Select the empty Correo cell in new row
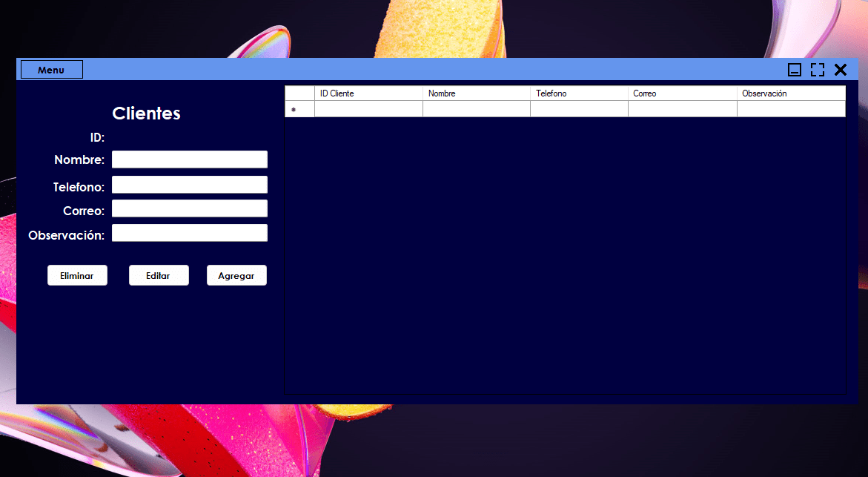868x477 pixels. pos(682,109)
